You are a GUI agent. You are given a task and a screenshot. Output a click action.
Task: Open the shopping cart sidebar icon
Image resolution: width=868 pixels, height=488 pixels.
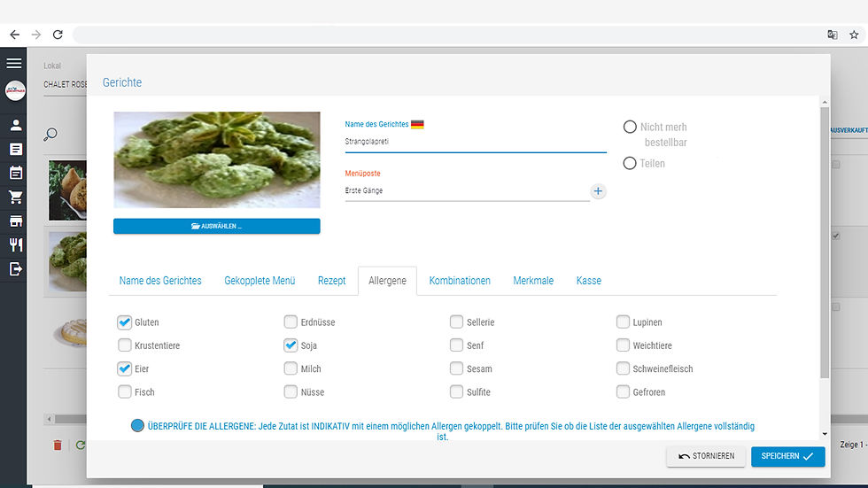16,197
